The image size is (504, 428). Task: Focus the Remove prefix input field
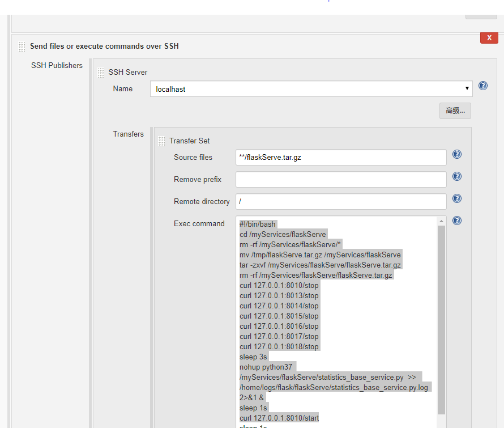tap(341, 179)
